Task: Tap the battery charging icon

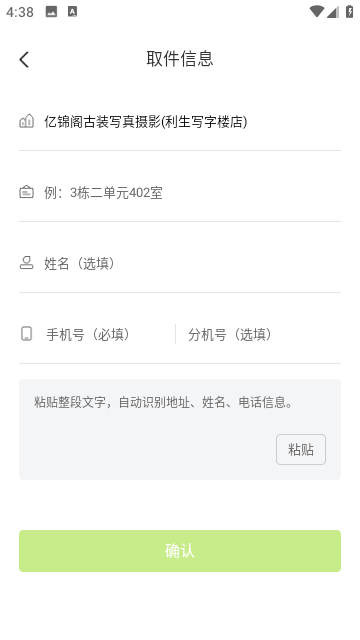Action: [349, 11]
